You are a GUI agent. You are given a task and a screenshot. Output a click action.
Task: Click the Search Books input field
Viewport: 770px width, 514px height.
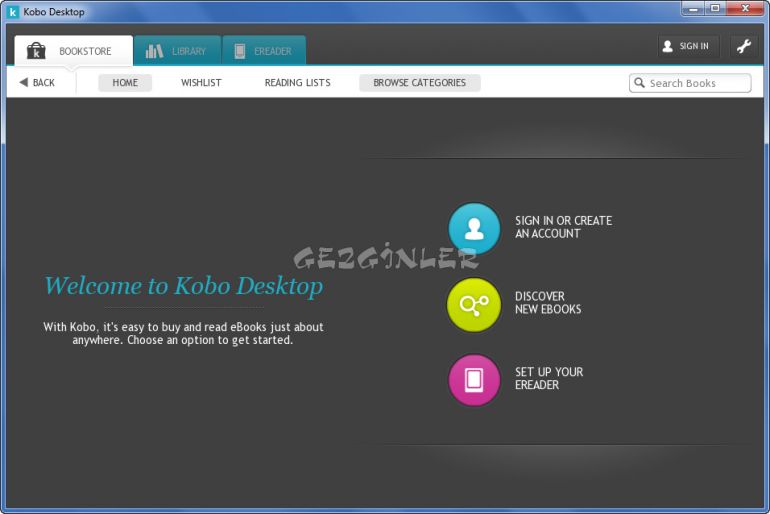pyautogui.click(x=690, y=83)
